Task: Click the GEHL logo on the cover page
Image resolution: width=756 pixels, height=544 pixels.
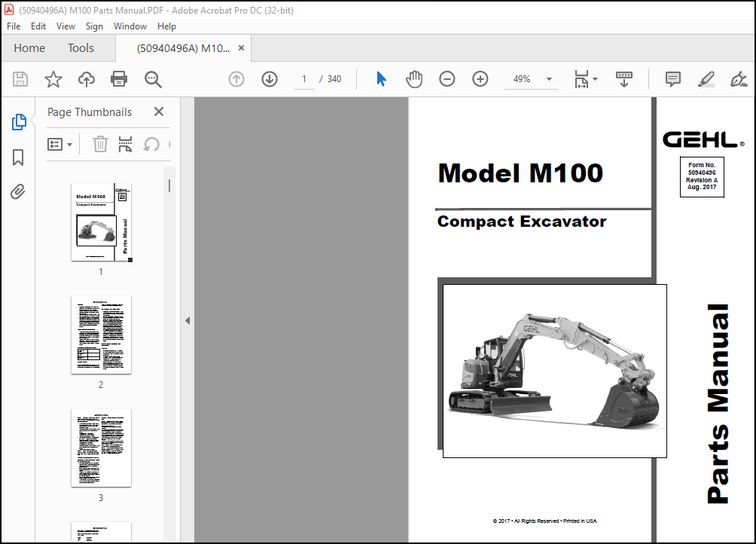Action: pyautogui.click(x=703, y=140)
